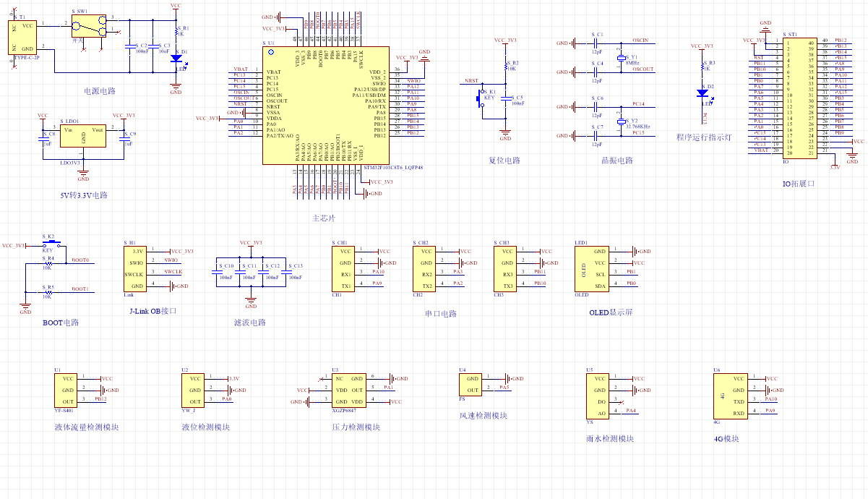Click resistor S_R1 above LED S_D1
This screenshot has width=868, height=499.
tap(176, 33)
